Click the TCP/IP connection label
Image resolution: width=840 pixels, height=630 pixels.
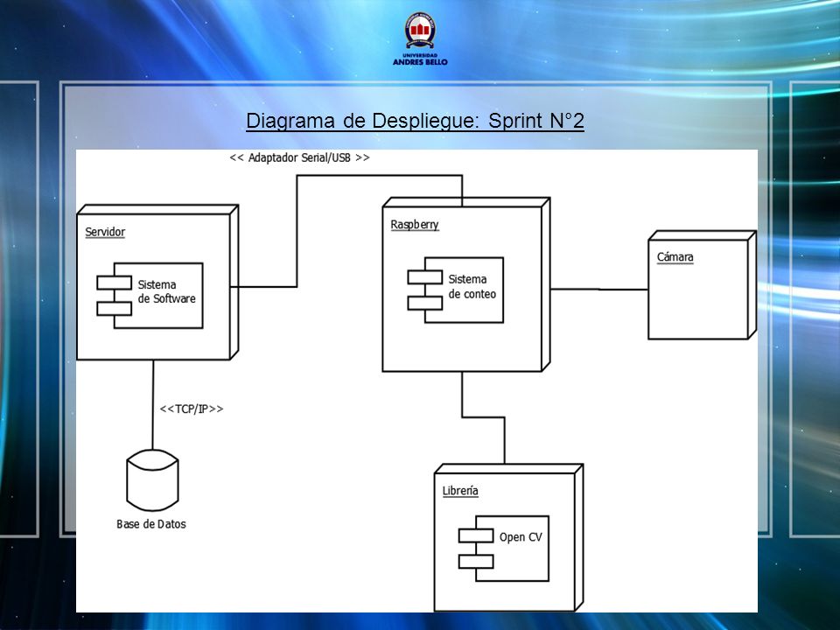tap(192, 409)
